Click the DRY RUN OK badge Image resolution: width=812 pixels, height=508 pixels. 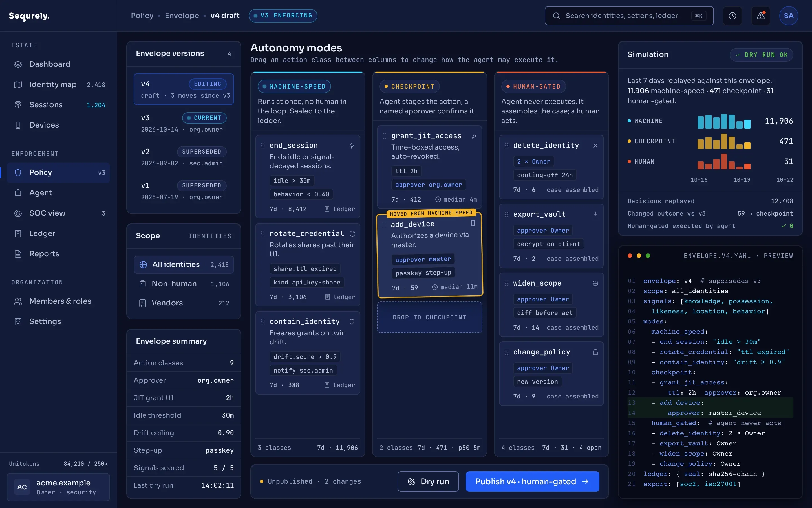(x=761, y=55)
